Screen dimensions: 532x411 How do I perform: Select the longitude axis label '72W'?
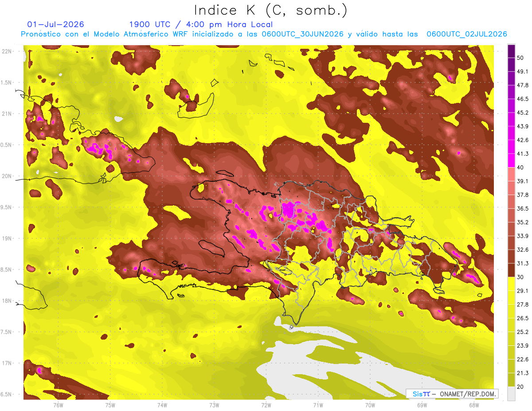(266, 405)
